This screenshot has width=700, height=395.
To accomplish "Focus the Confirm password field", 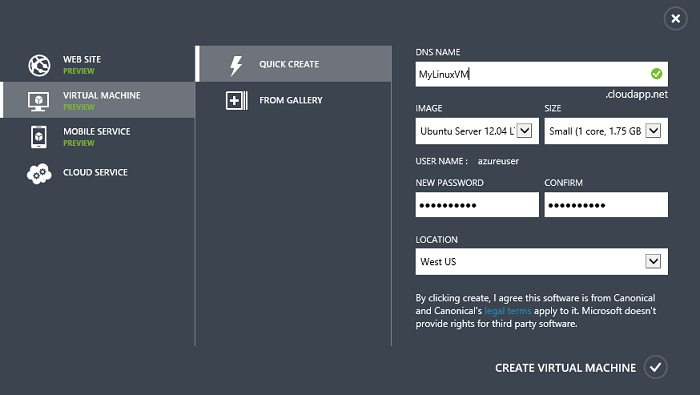I will click(606, 204).
